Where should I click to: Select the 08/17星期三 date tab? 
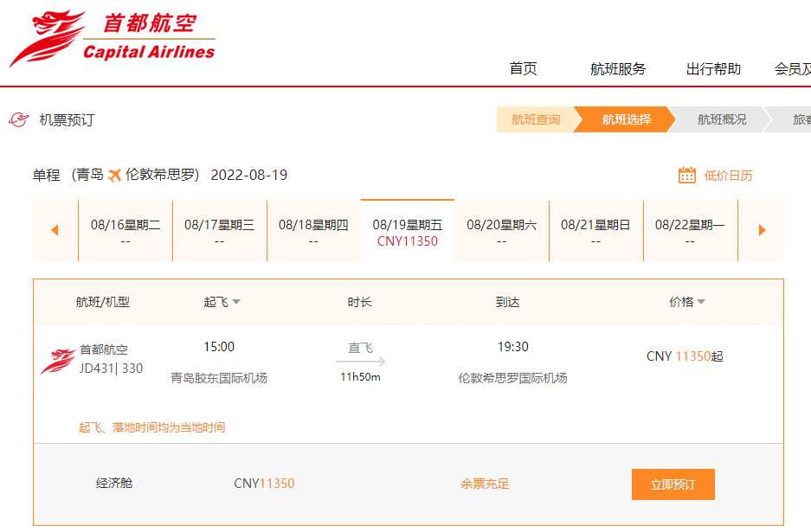(219, 231)
